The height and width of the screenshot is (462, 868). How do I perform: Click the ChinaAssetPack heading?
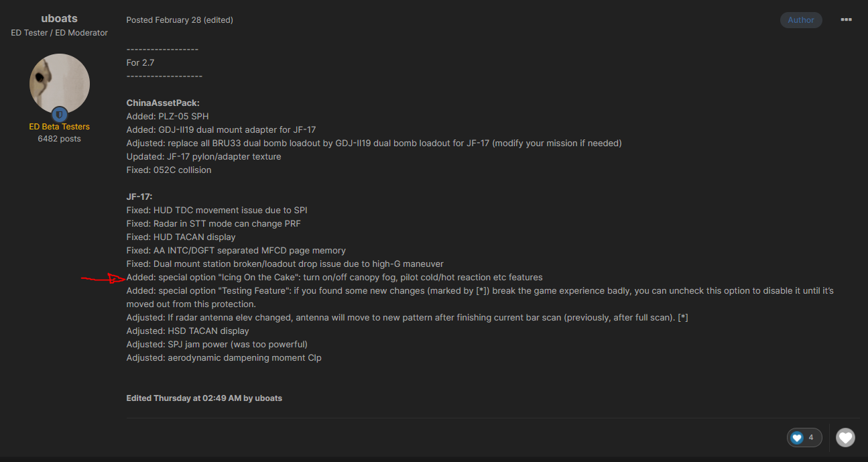tap(163, 103)
